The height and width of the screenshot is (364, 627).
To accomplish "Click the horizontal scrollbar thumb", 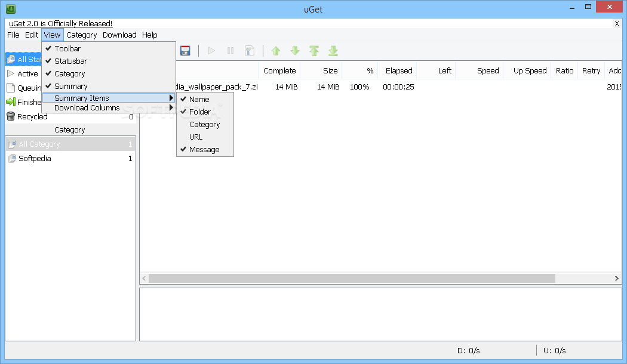I will pos(352,278).
